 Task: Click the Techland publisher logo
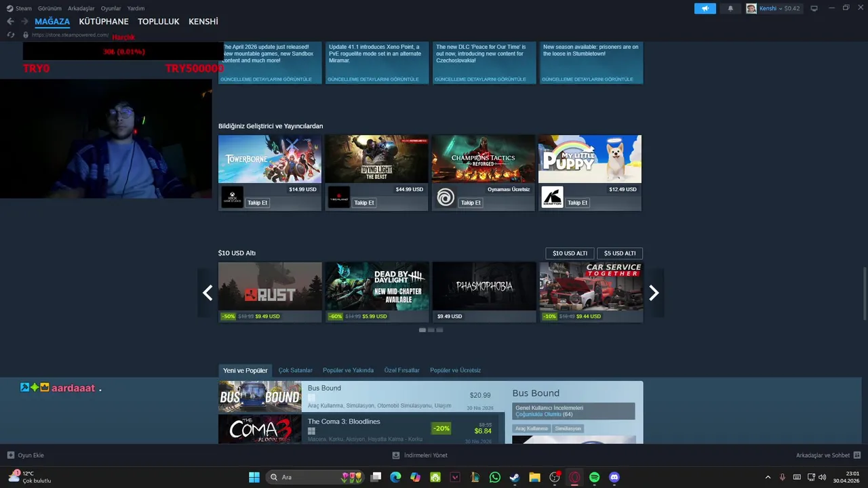[339, 197]
